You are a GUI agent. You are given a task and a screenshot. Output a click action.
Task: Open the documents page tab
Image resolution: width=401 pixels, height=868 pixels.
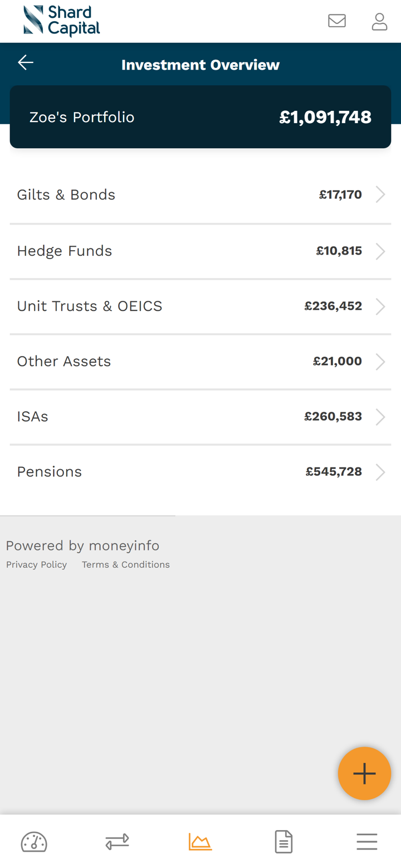point(283,842)
